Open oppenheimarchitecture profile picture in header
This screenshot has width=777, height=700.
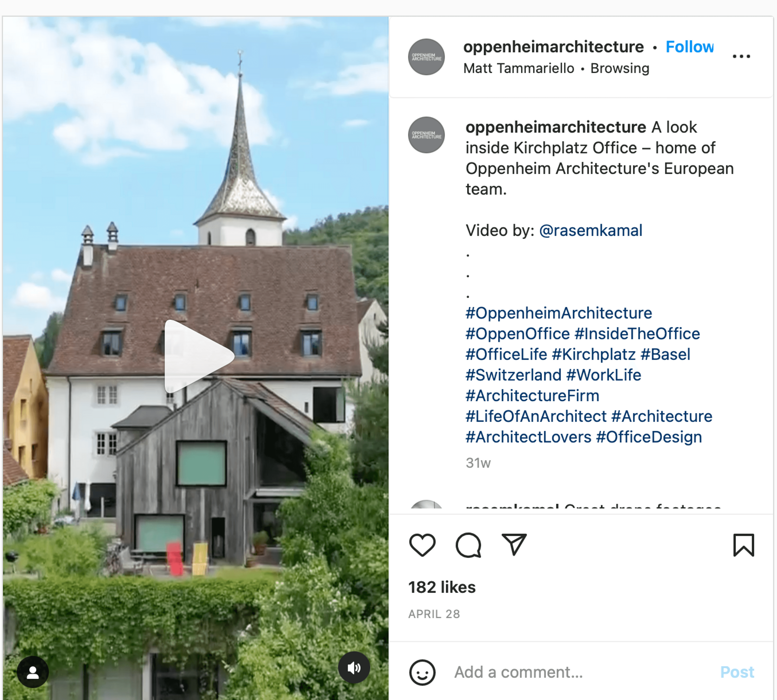tap(426, 57)
